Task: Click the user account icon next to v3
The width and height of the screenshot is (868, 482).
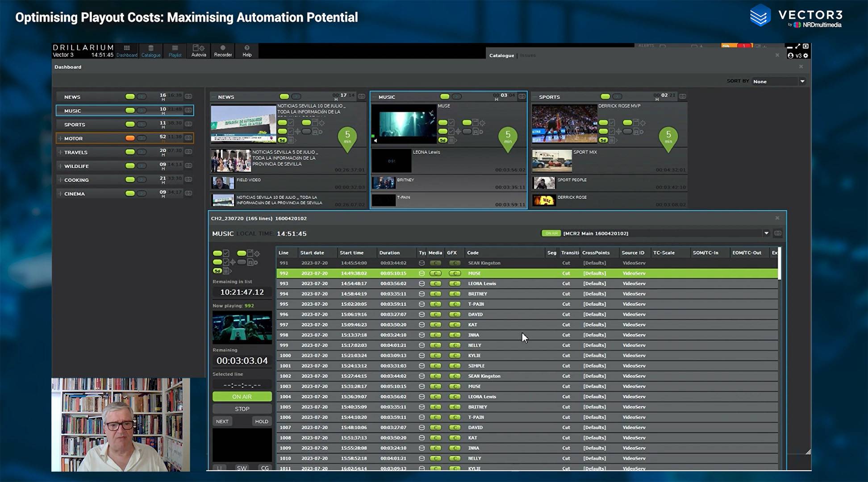Action: [790, 56]
